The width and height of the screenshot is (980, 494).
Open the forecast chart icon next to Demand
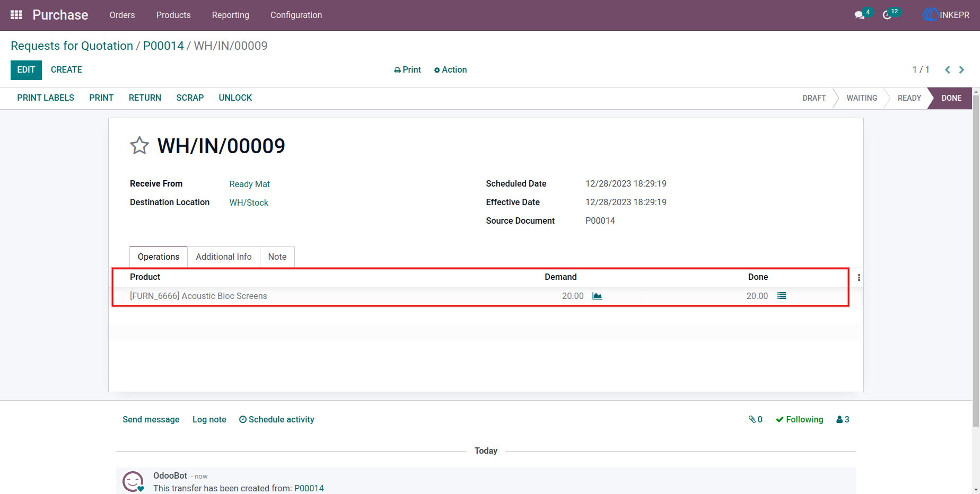pyautogui.click(x=597, y=296)
